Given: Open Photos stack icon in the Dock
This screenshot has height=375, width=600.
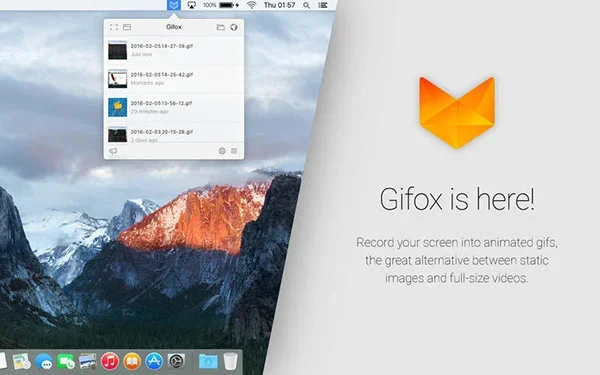Looking at the screenshot, I should pyautogui.click(x=88, y=361).
